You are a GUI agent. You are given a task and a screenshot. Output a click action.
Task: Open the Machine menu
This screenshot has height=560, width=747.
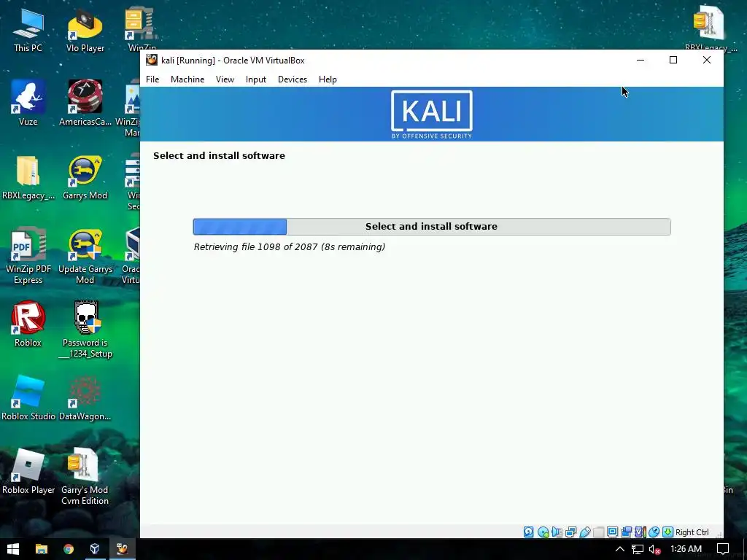pyautogui.click(x=187, y=79)
